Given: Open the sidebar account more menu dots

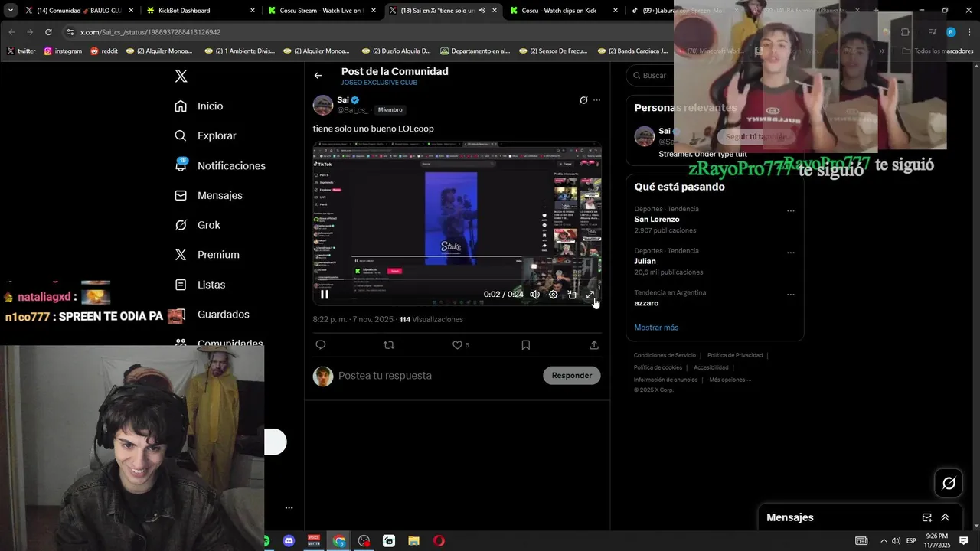Looking at the screenshot, I should 289,507.
